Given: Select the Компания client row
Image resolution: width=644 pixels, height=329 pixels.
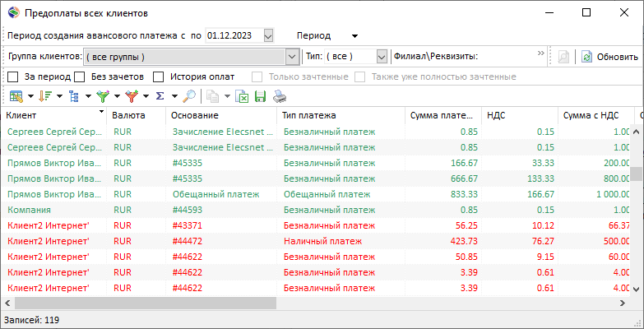Looking at the screenshot, I should (x=315, y=210).
